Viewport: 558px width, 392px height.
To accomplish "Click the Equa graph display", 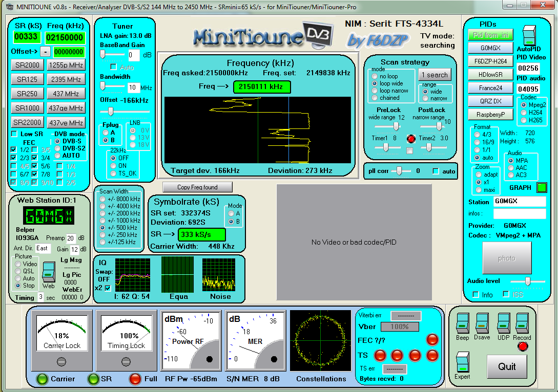I will [177, 274].
